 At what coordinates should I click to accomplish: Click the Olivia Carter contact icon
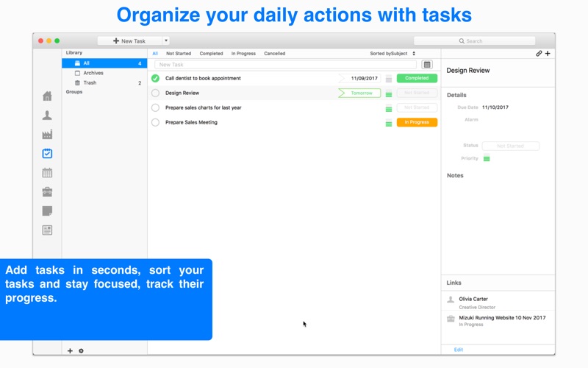[x=451, y=300]
